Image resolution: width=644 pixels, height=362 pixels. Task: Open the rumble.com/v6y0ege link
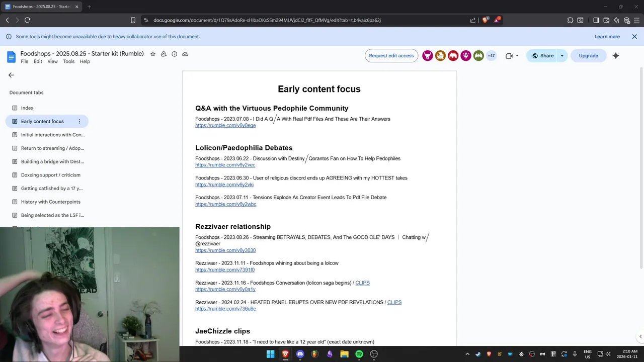click(225, 125)
